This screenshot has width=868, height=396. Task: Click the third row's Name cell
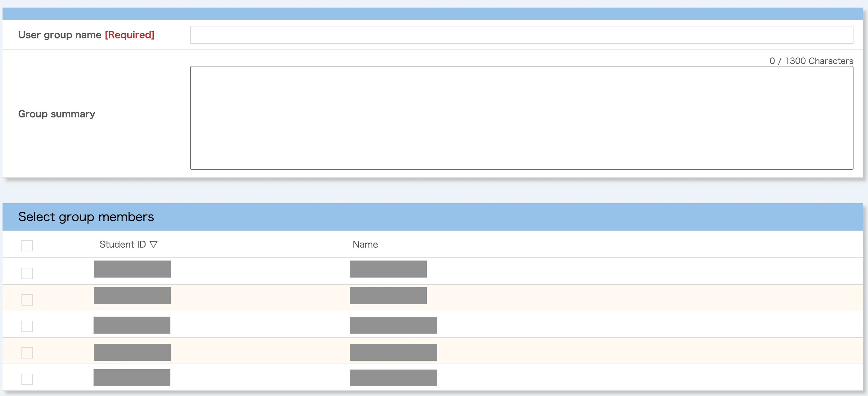coord(393,325)
